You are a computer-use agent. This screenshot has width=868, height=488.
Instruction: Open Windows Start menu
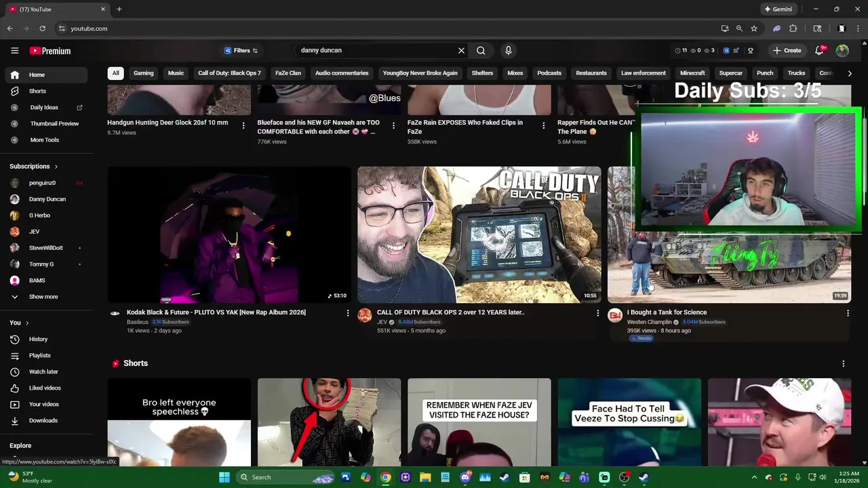coord(224,477)
